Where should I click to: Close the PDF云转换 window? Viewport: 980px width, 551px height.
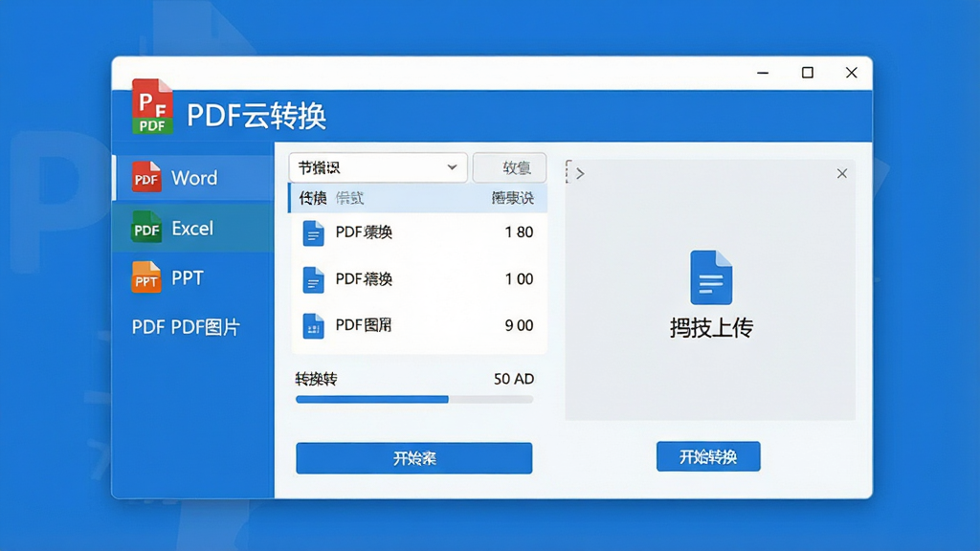(x=851, y=73)
